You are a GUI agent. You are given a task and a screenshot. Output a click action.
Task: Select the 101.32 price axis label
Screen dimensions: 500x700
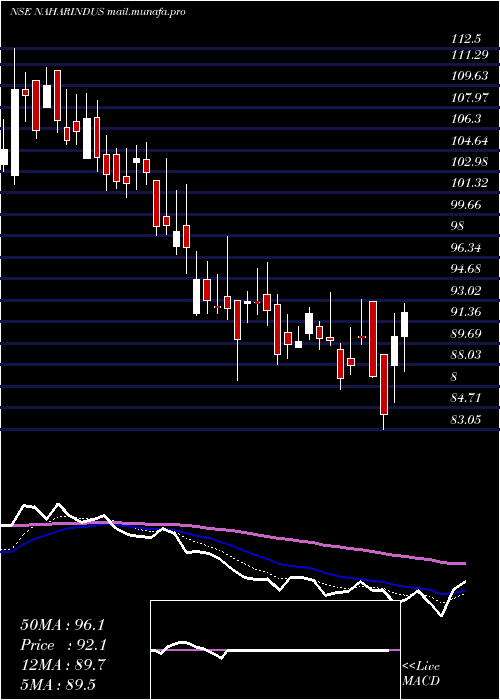click(x=470, y=183)
